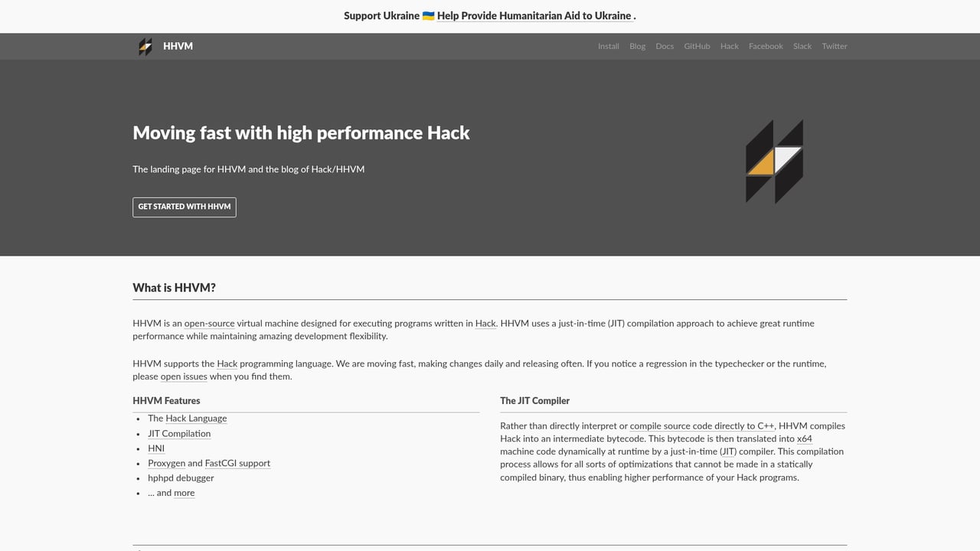
Task: Open the open issues link
Action: click(x=184, y=376)
